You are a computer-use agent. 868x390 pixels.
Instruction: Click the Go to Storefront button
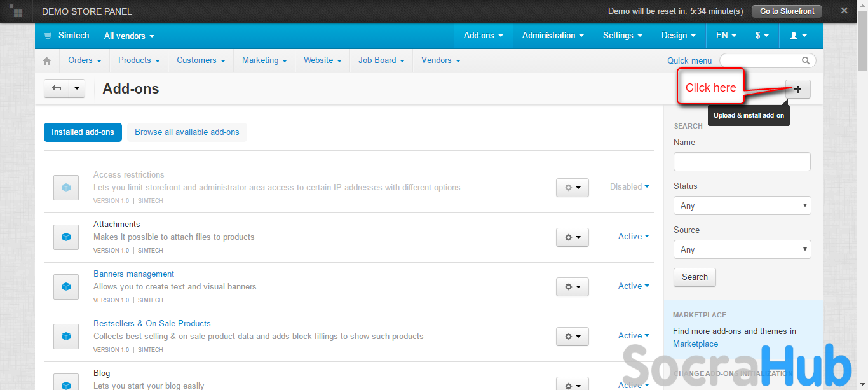(x=787, y=11)
